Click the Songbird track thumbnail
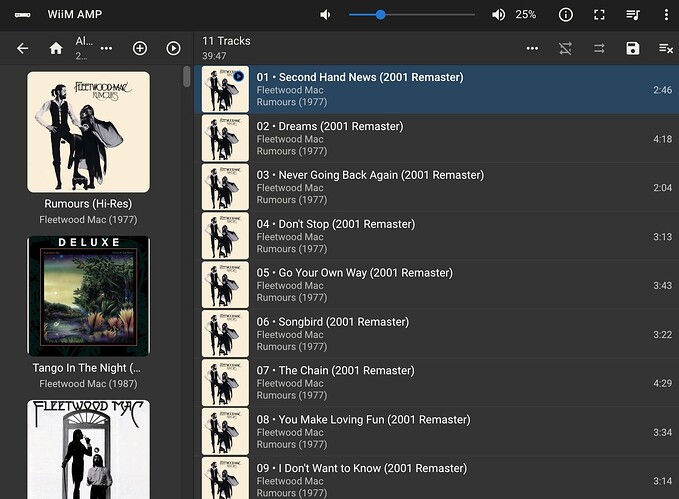The height and width of the screenshot is (499, 679). (x=225, y=334)
